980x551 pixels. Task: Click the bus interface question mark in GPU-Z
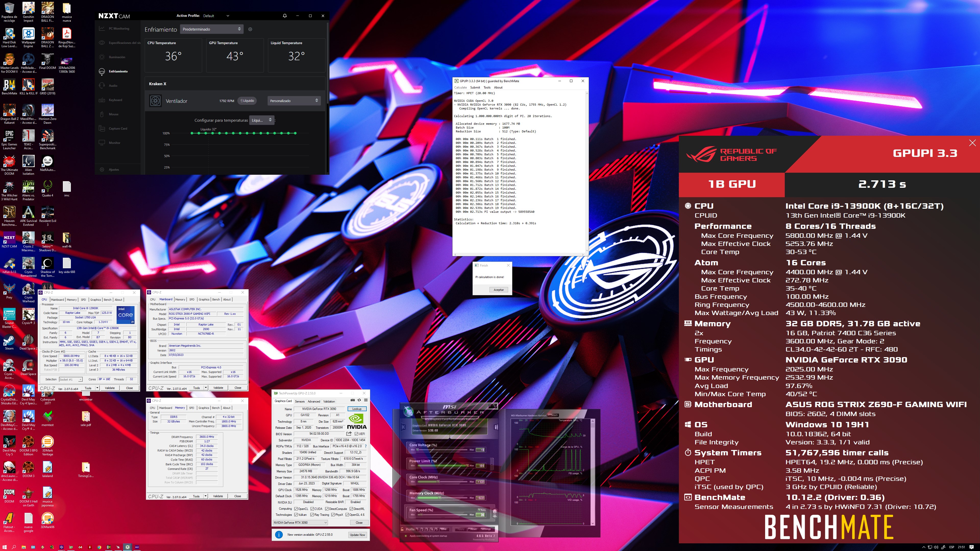pyautogui.click(x=366, y=446)
